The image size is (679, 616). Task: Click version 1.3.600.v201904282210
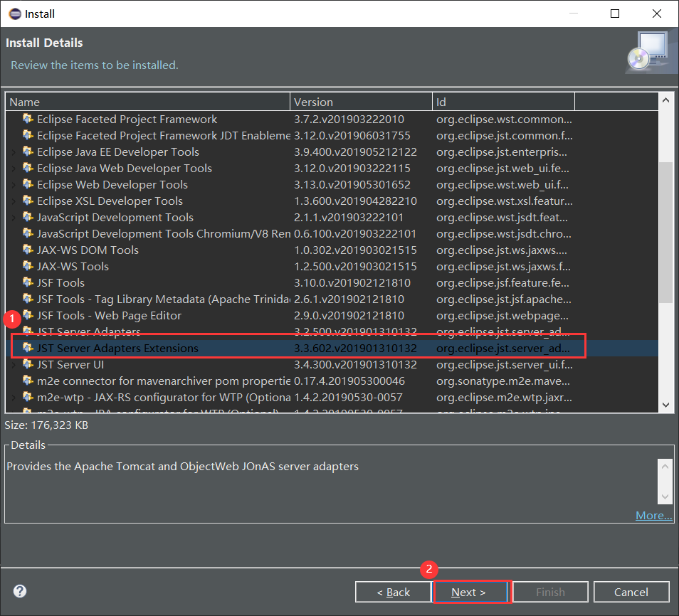355,201
